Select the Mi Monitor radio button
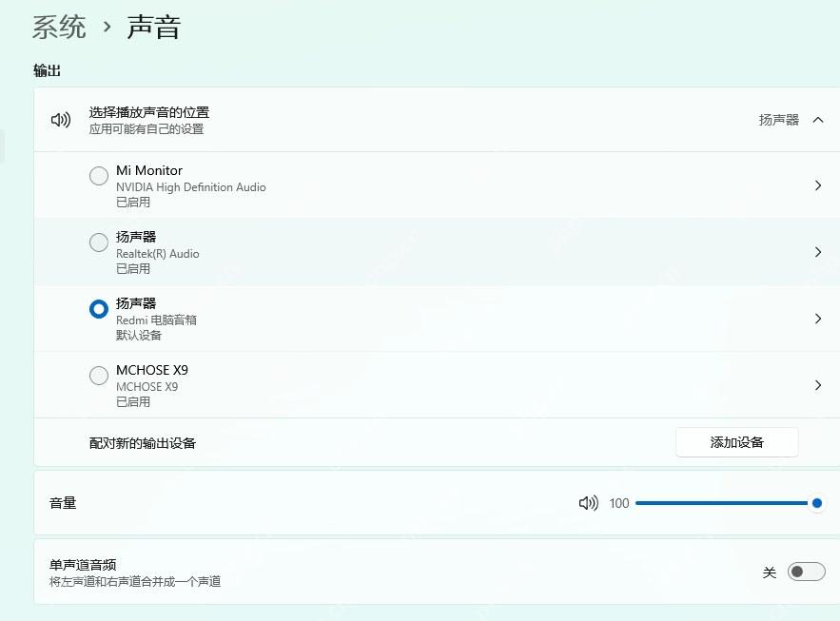This screenshot has width=840, height=621. pos(99,176)
